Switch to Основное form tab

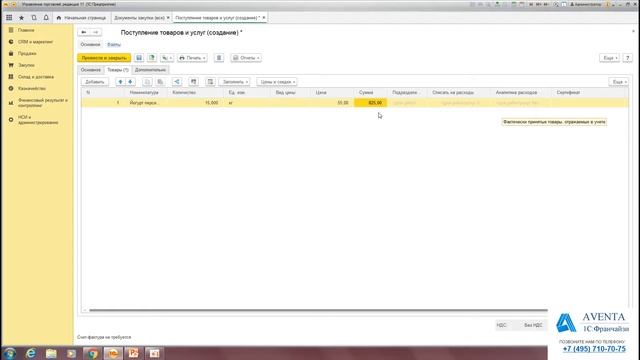(x=90, y=70)
